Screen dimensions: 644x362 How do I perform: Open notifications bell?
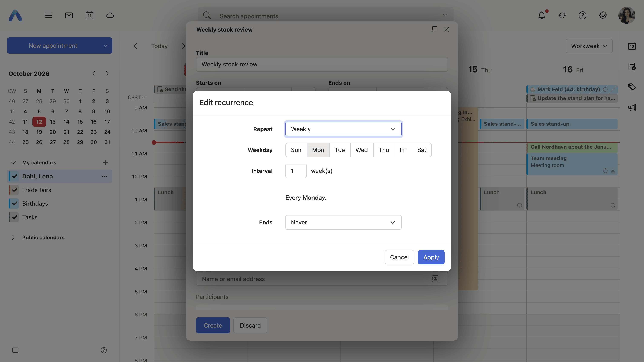542,16
